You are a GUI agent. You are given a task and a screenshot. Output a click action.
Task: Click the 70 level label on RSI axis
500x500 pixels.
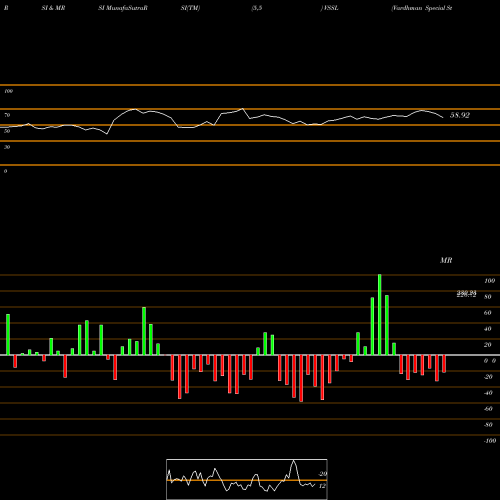pyautogui.click(x=7, y=115)
